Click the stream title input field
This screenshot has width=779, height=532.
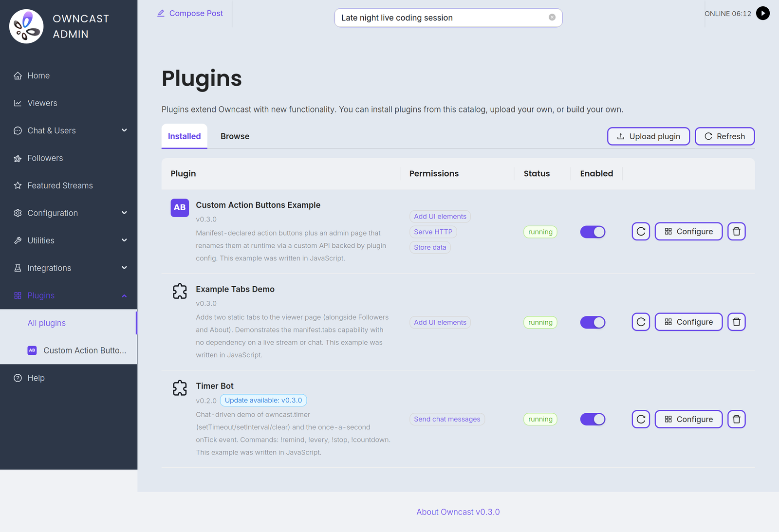(x=448, y=18)
